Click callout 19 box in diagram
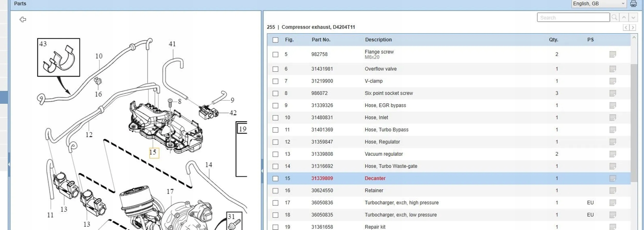This screenshot has height=230, width=644. click(242, 128)
